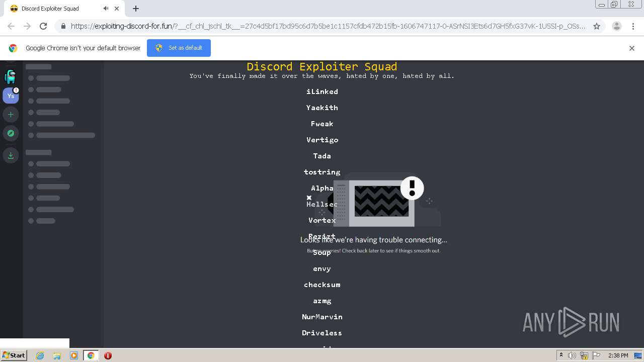Viewport: 644px width, 362px height.
Task: Click the name 'NurMarvin'
Action: point(322,317)
